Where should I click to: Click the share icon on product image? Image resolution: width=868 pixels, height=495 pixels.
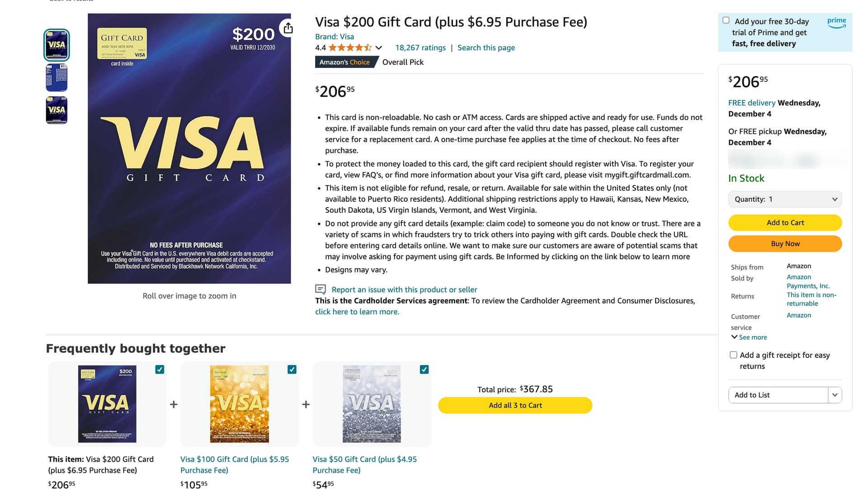point(288,28)
